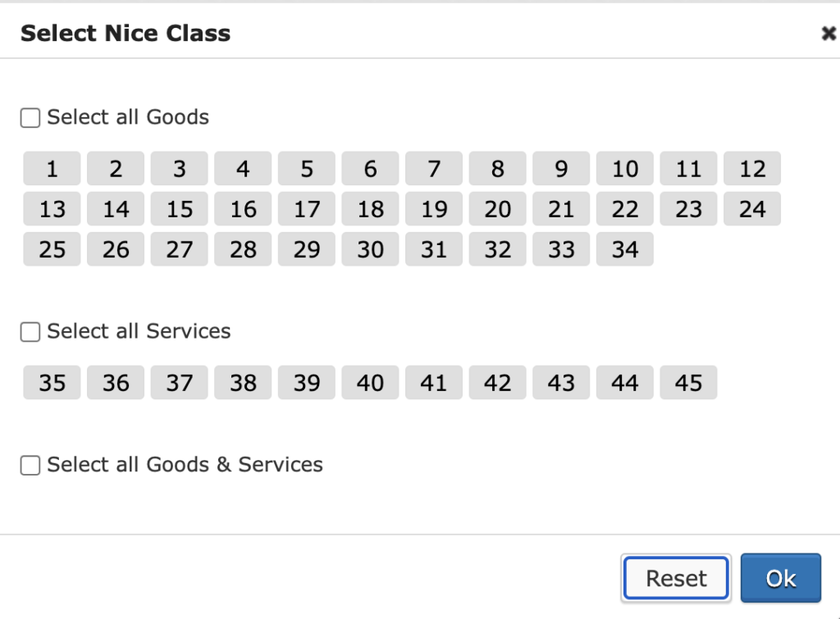Select class 38 under services
This screenshot has height=619, width=840.
click(x=242, y=382)
